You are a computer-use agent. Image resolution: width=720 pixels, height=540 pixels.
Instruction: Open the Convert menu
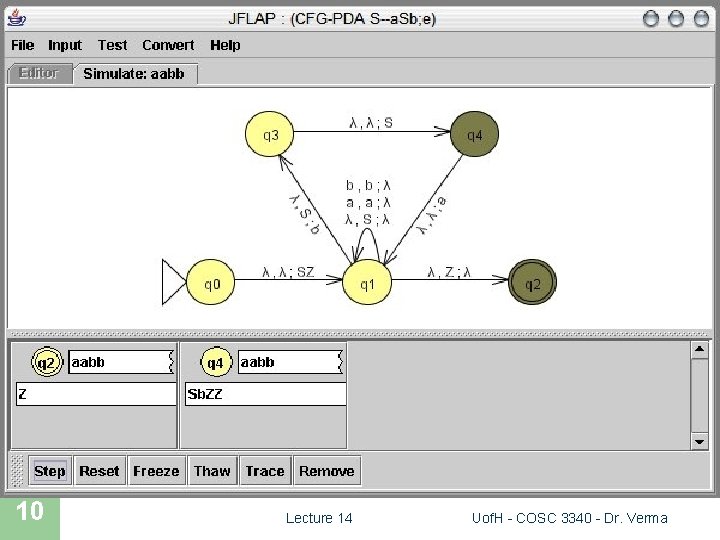pyautogui.click(x=168, y=45)
